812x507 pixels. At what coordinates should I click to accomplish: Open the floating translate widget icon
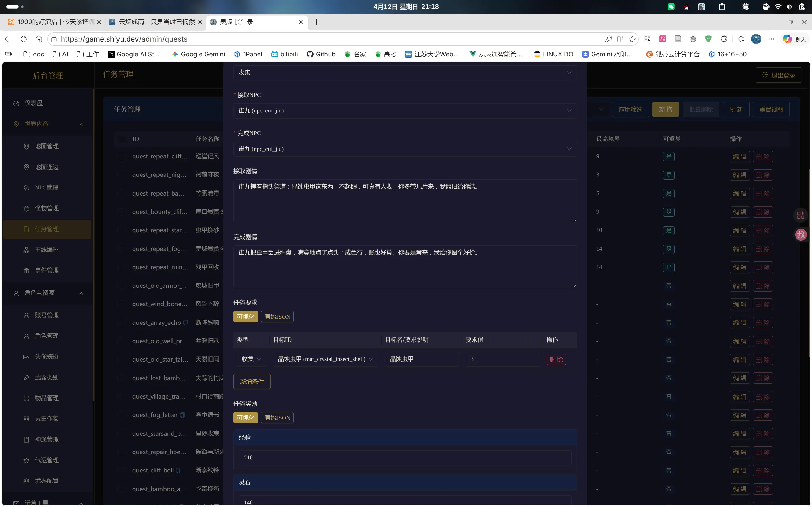tap(801, 235)
